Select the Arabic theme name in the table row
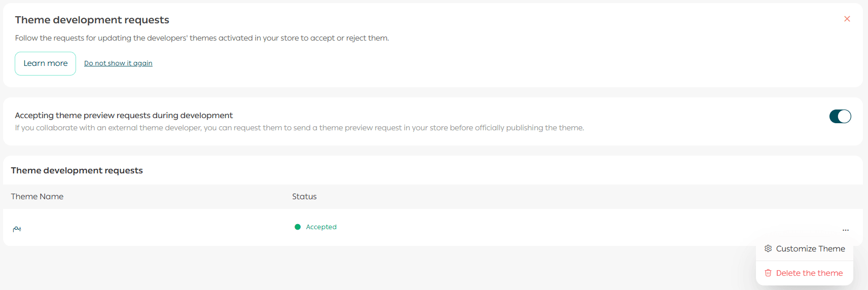The height and width of the screenshot is (290, 868). pyautogui.click(x=17, y=229)
